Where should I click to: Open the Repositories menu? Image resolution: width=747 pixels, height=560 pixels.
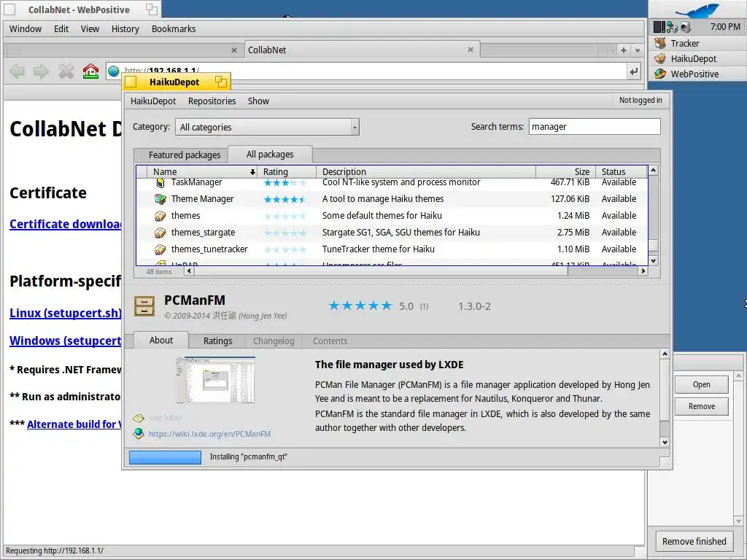(x=212, y=101)
